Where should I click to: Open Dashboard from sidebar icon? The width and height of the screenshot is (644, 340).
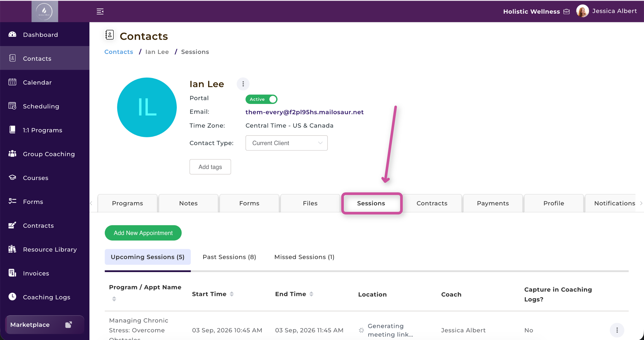(12, 34)
